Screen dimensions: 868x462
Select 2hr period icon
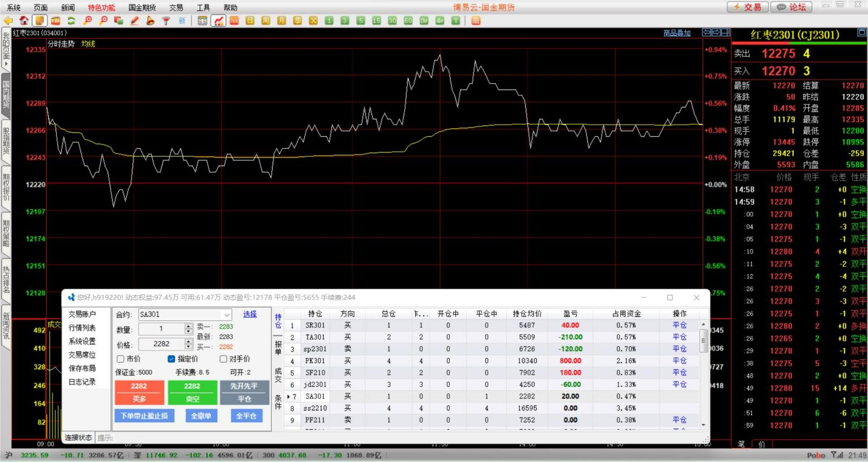pos(424,21)
